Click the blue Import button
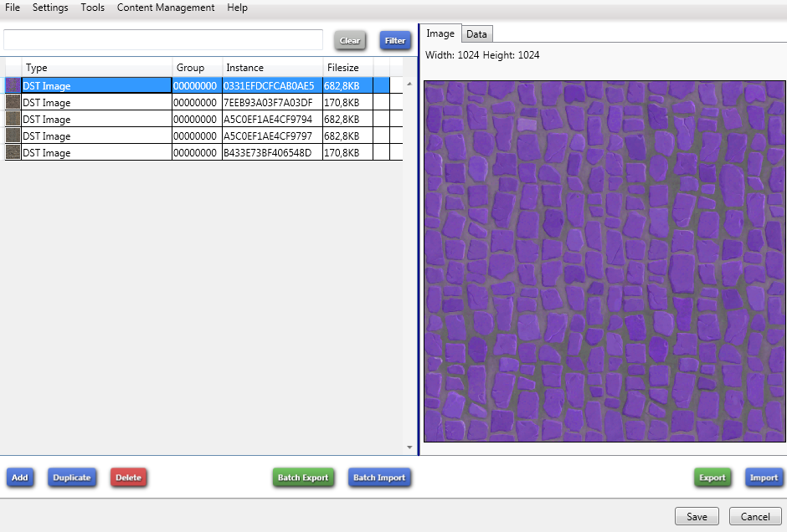This screenshot has width=787, height=532. pos(764,478)
